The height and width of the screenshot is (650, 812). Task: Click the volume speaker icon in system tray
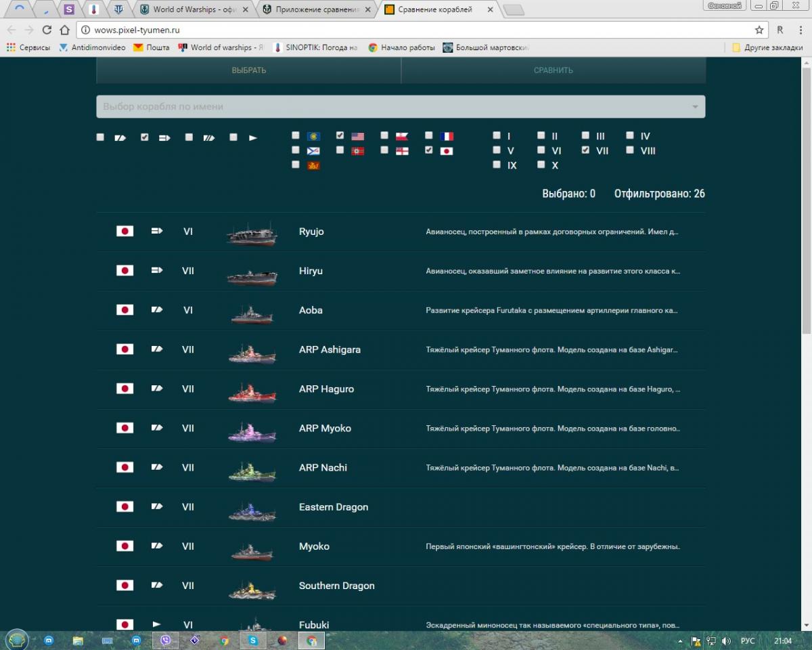pos(726,641)
